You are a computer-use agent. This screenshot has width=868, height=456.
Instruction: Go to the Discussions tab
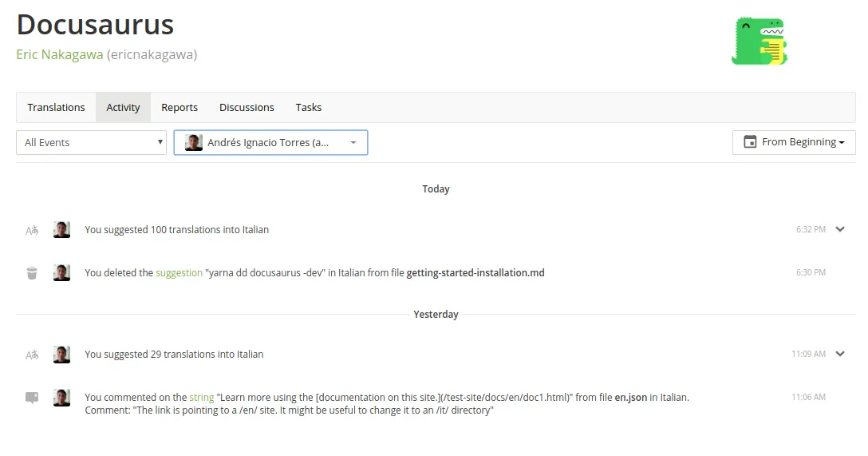point(247,108)
